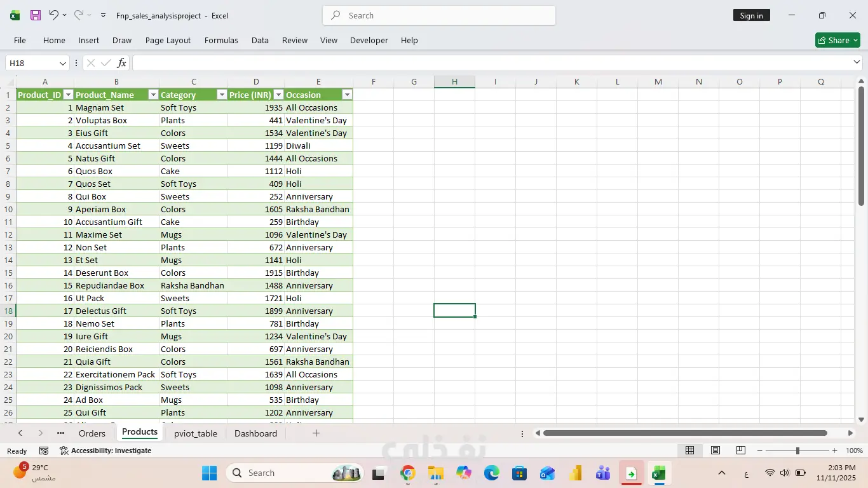
Task: Click the Redo arrow icon
Action: click(78, 15)
